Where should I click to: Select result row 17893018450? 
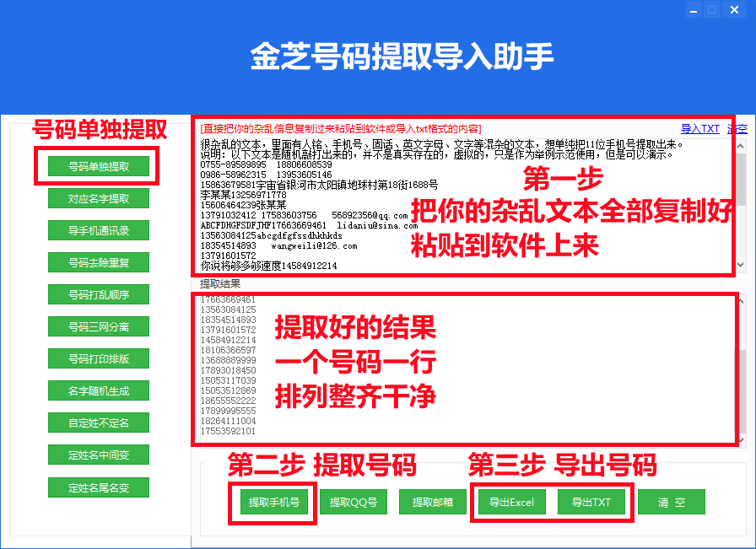[228, 370]
